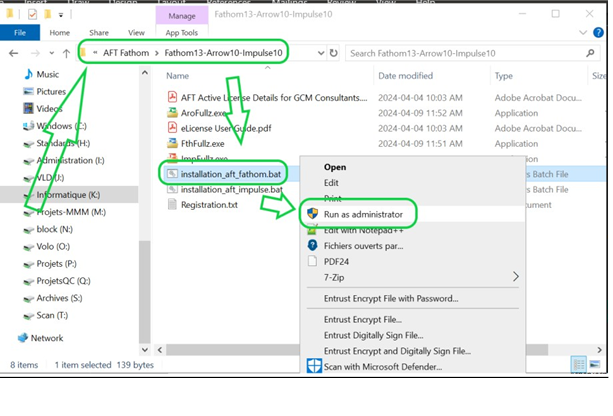The image size is (613, 416).
Task: Click AFT Fathom in address path
Action: 126,53
